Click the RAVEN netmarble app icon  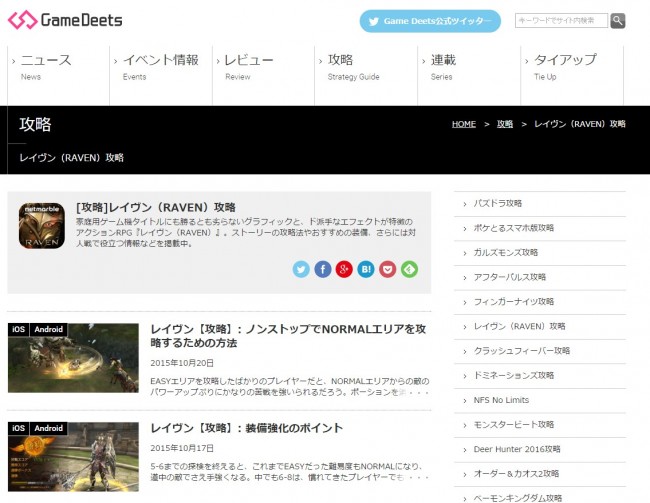click(x=41, y=226)
